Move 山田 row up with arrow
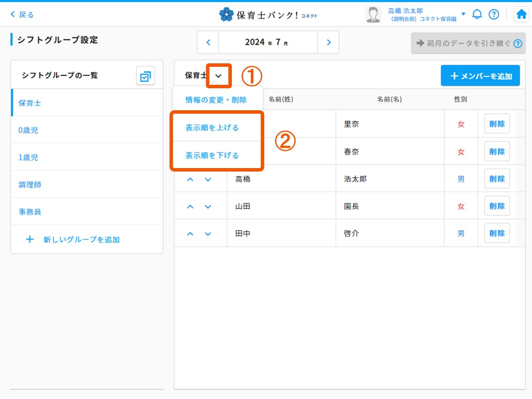Screen dimensions: 532x399 tap(190, 206)
